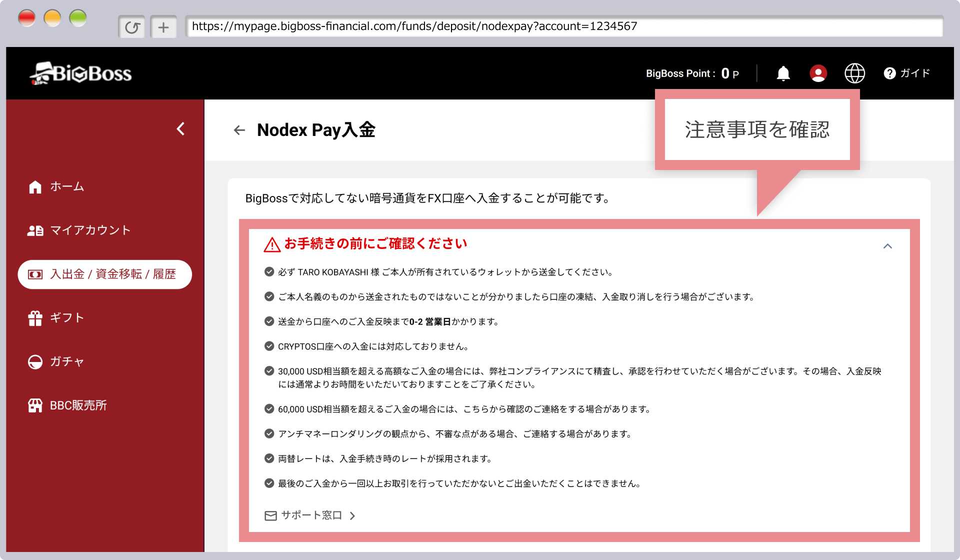
Task: Click the check icon beside 最後のご入金 notice
Action: pos(269,483)
